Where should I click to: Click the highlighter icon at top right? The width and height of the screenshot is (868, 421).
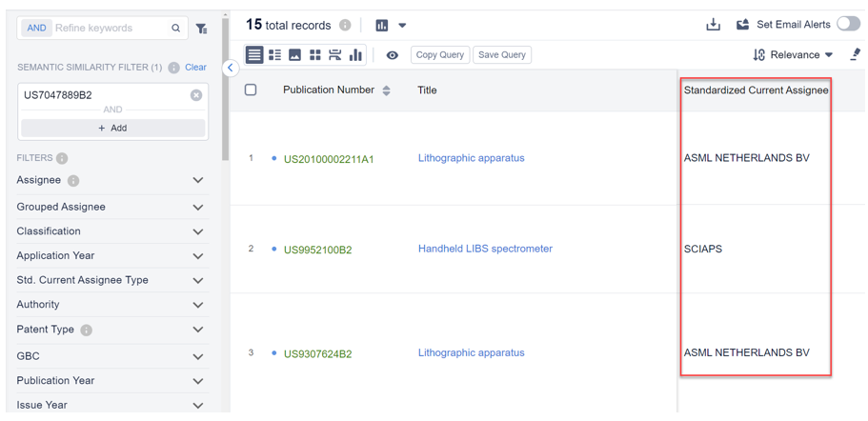(855, 55)
